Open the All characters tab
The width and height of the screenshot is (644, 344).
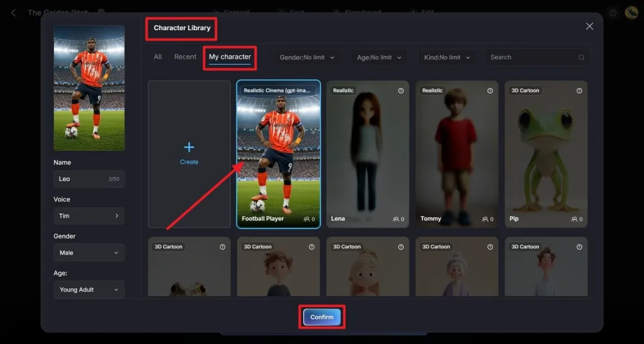click(158, 57)
